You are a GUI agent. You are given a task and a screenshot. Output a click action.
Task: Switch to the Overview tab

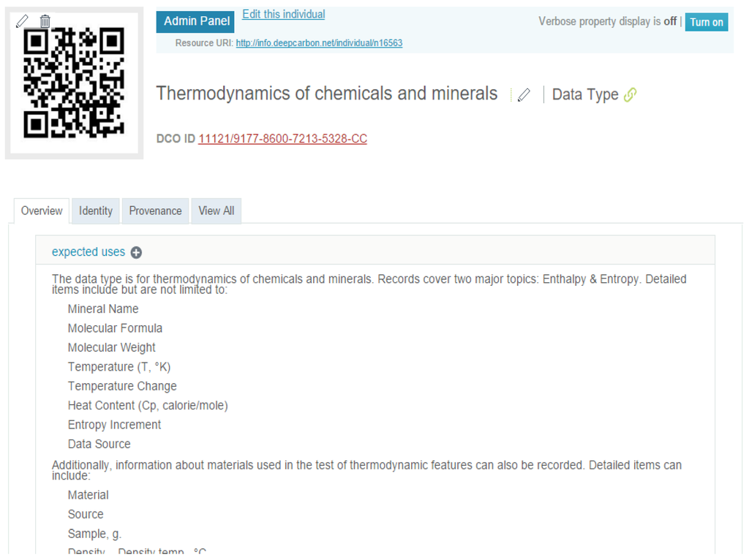(42, 211)
